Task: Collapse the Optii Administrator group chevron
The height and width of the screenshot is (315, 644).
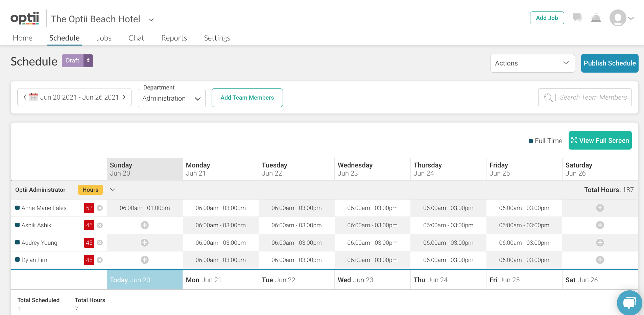Action: point(113,190)
